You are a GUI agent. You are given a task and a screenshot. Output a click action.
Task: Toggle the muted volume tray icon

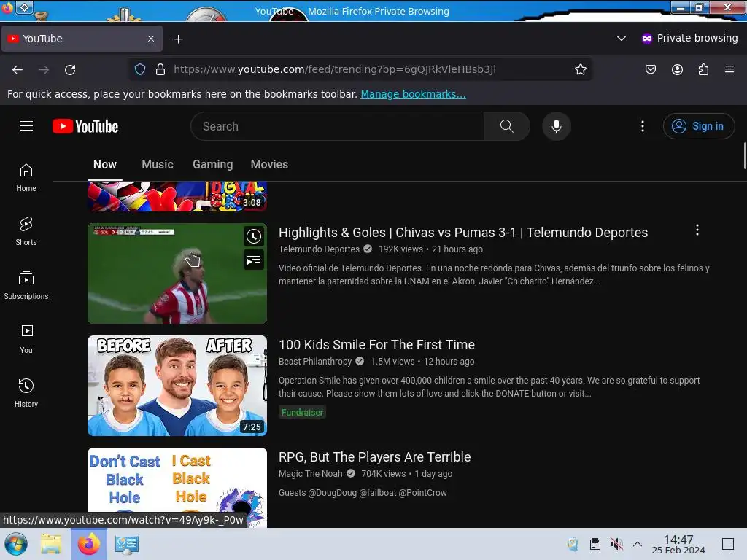616,544
